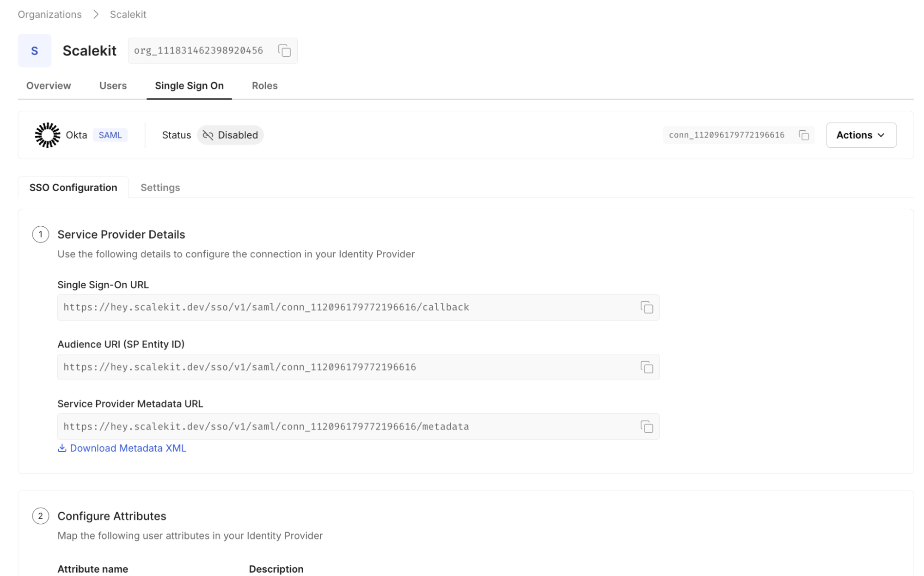This screenshot has height=576, width=924.
Task: Click the SAML badge next to Okta
Action: click(110, 135)
